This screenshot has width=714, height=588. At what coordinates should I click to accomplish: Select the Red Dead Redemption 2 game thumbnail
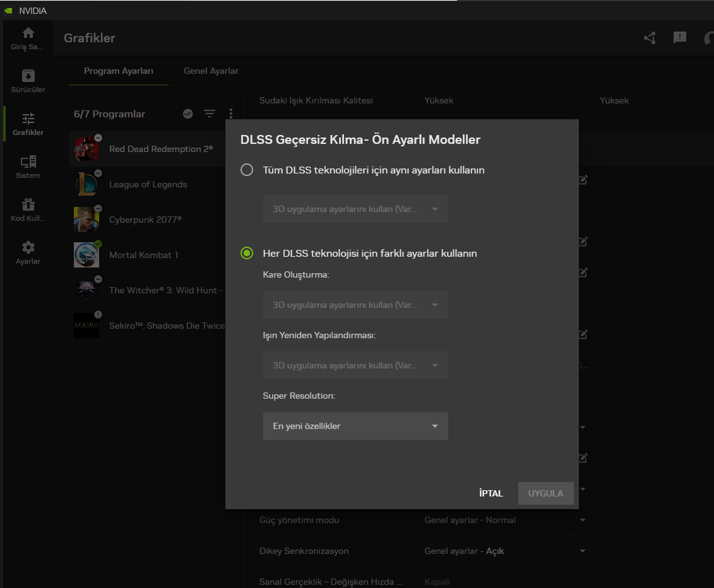(x=86, y=149)
